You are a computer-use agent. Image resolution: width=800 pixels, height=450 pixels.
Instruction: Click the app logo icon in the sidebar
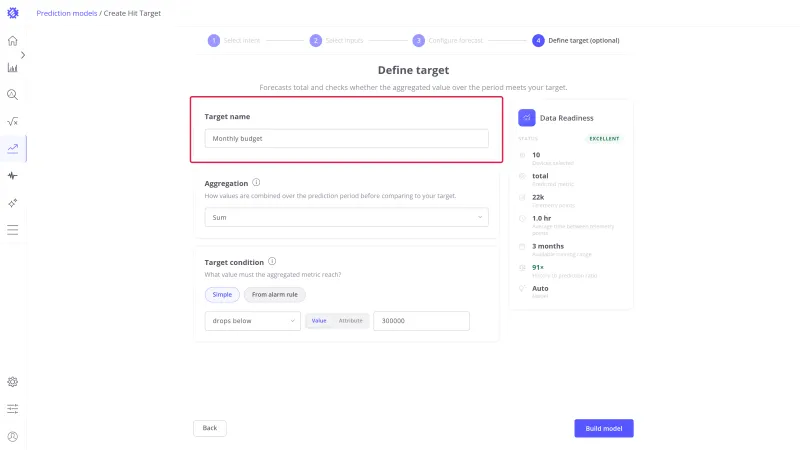point(13,13)
